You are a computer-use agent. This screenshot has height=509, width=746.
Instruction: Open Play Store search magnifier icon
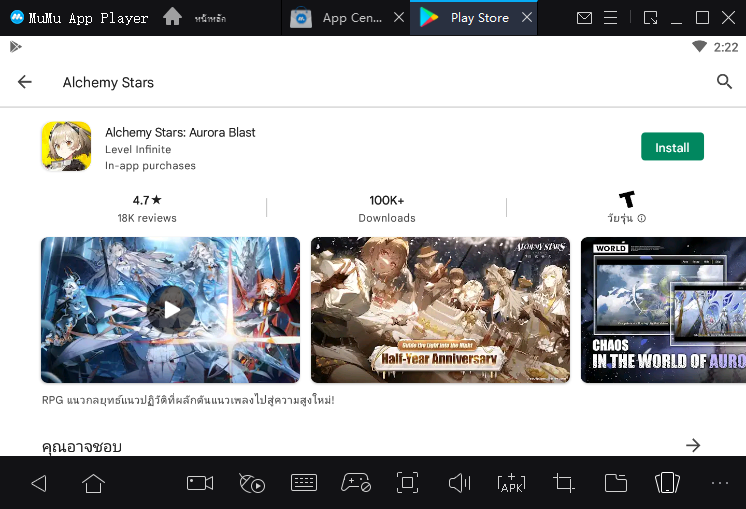click(724, 82)
